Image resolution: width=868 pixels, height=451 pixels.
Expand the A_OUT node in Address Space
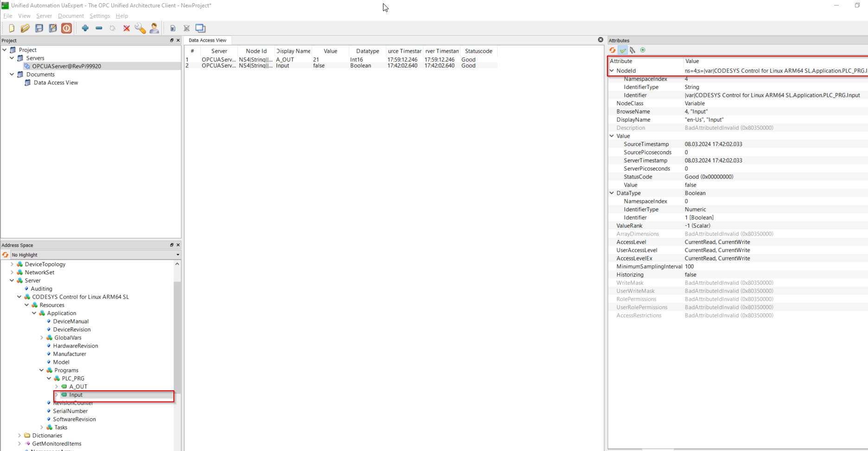coord(57,386)
